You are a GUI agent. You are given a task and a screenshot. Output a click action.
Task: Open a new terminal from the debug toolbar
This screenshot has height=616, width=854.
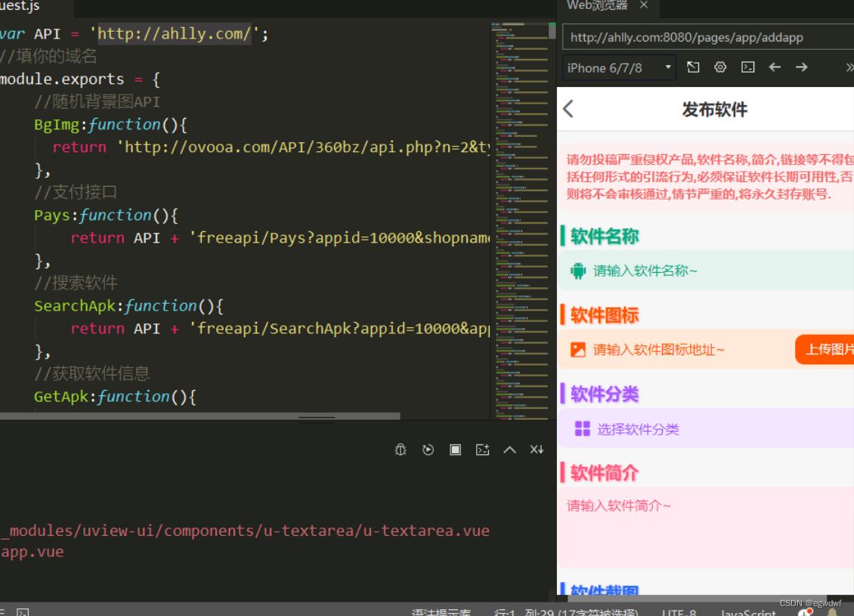click(482, 450)
